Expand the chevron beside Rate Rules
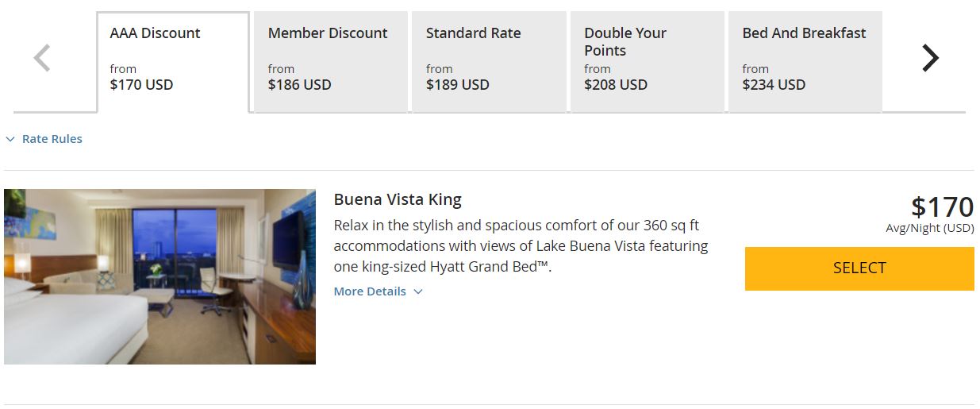 click(x=10, y=139)
